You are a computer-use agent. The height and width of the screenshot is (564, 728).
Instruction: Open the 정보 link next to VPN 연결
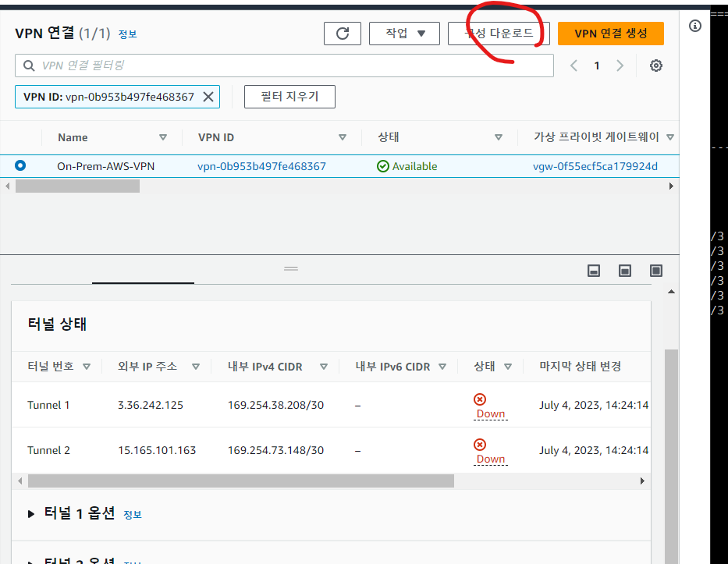(x=127, y=34)
